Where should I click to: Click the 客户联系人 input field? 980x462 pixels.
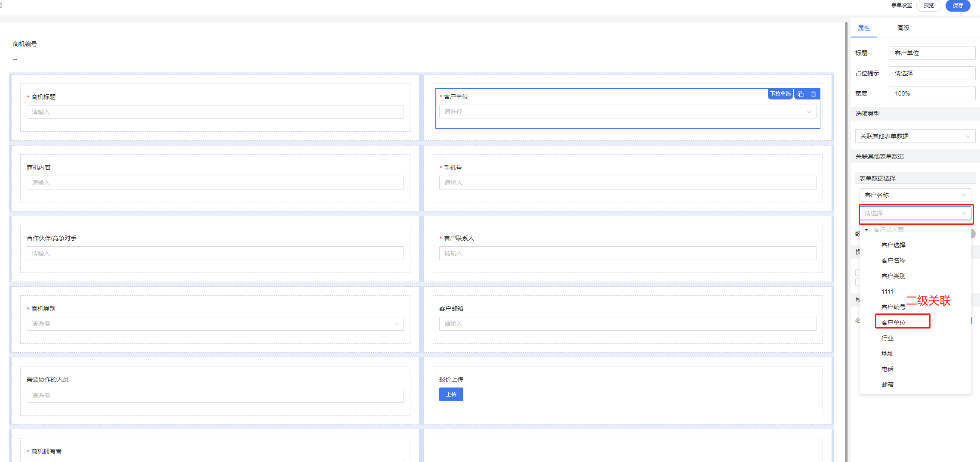[x=628, y=253]
